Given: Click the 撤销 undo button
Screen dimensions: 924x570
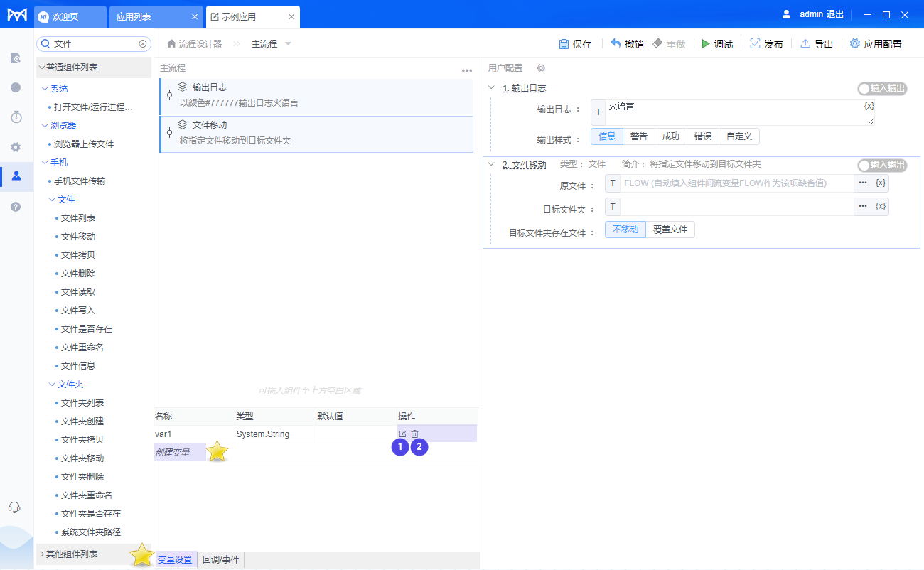Looking at the screenshot, I should 627,44.
